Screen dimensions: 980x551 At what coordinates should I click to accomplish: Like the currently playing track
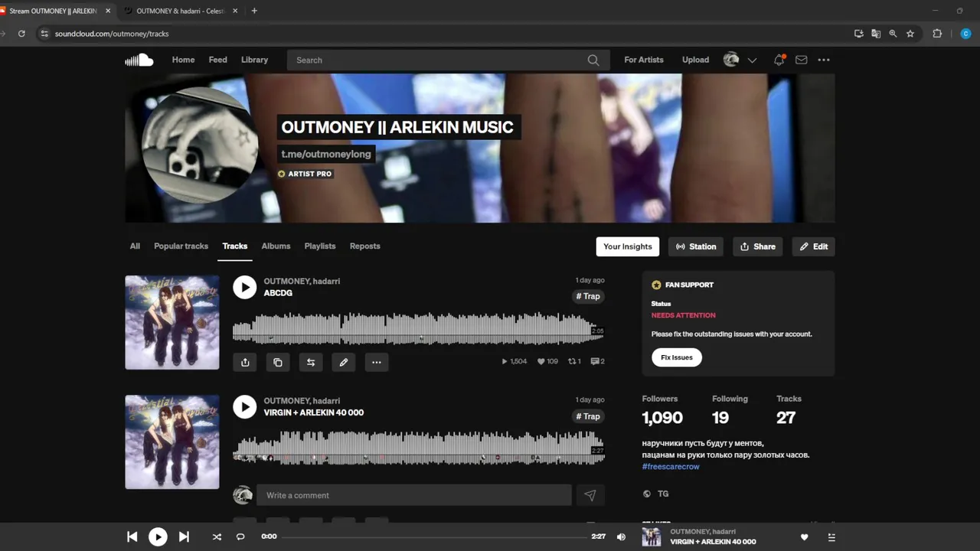point(804,537)
